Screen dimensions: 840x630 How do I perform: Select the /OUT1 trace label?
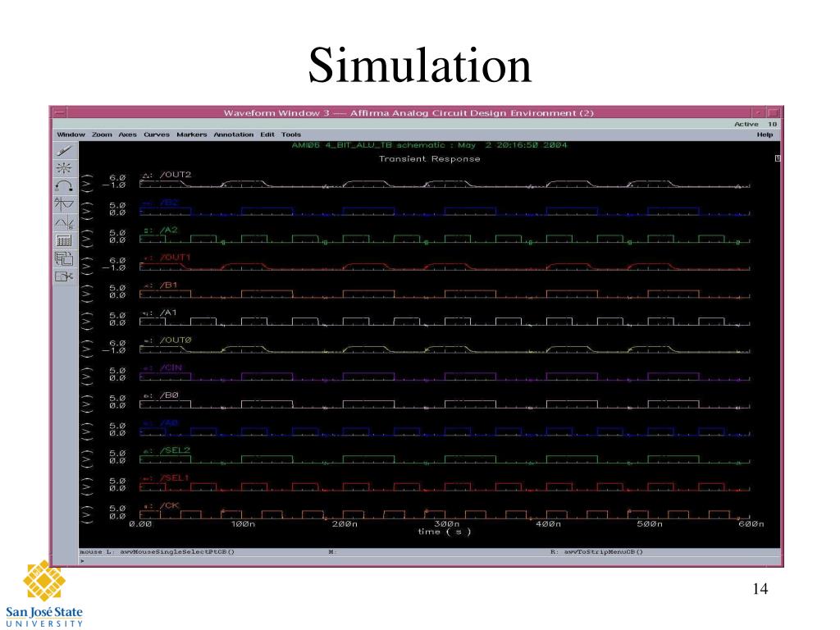click(176, 258)
